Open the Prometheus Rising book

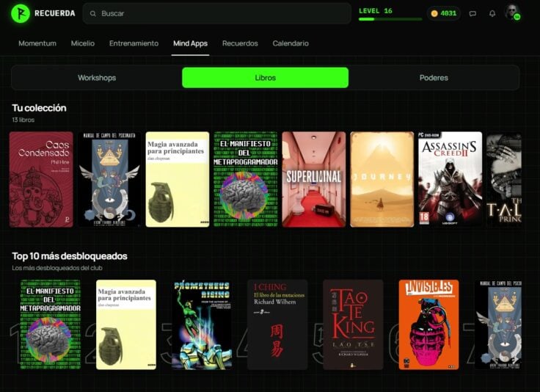tap(202, 324)
